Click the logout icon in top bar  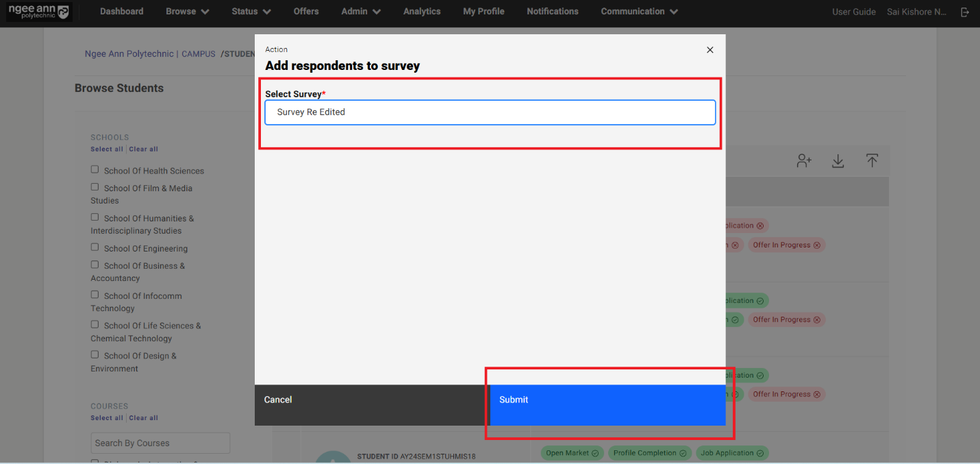coord(965,12)
